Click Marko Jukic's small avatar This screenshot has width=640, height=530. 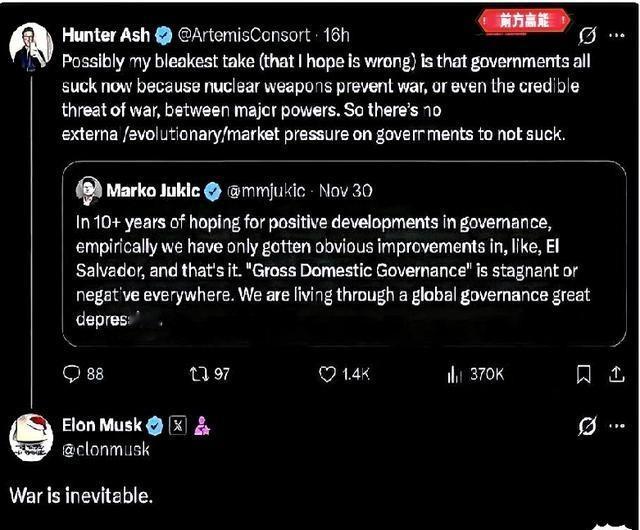[91, 190]
